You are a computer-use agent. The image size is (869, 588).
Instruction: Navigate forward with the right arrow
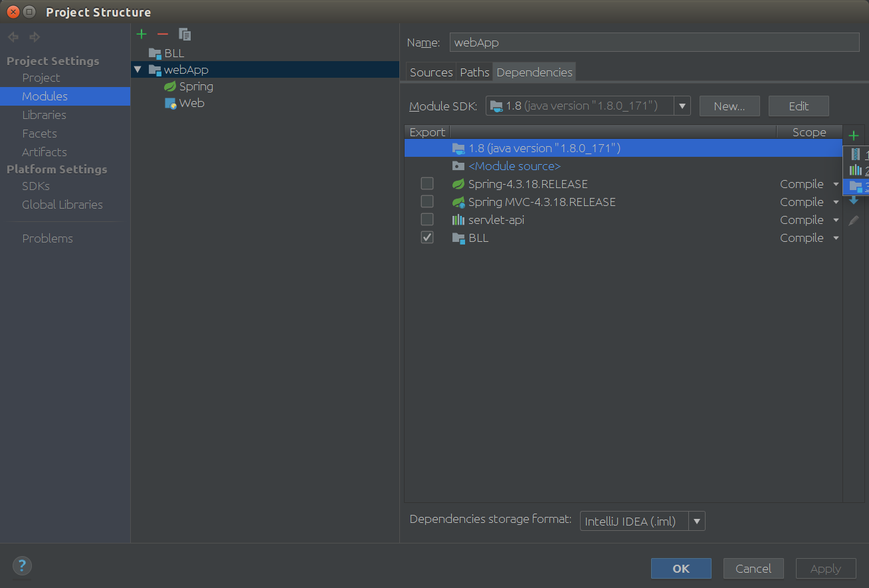click(x=35, y=37)
